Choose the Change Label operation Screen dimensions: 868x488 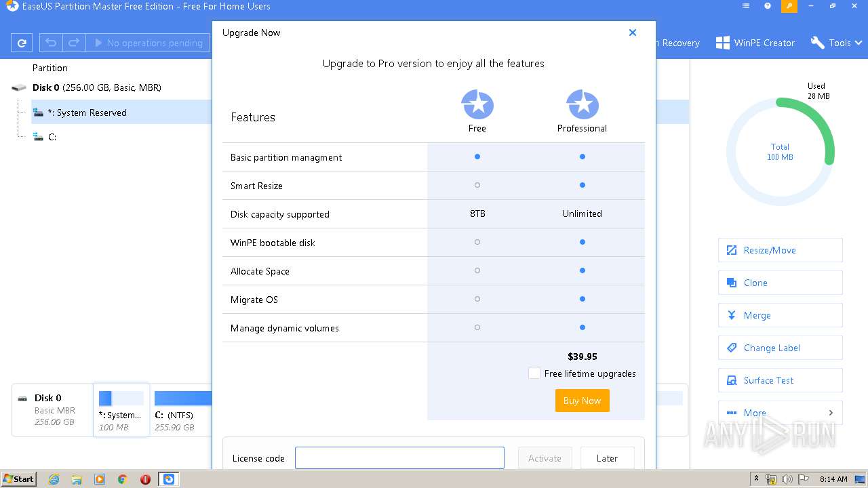point(780,348)
